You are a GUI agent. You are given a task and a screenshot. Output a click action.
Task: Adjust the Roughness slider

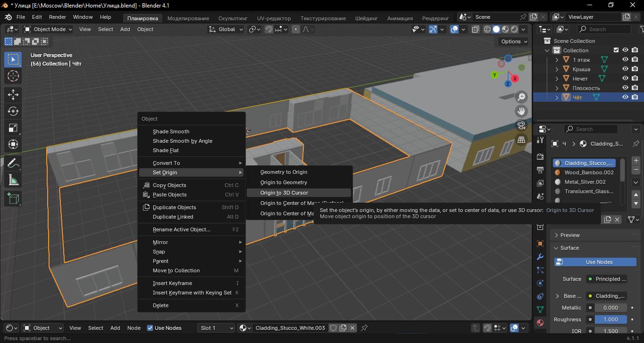(611, 319)
